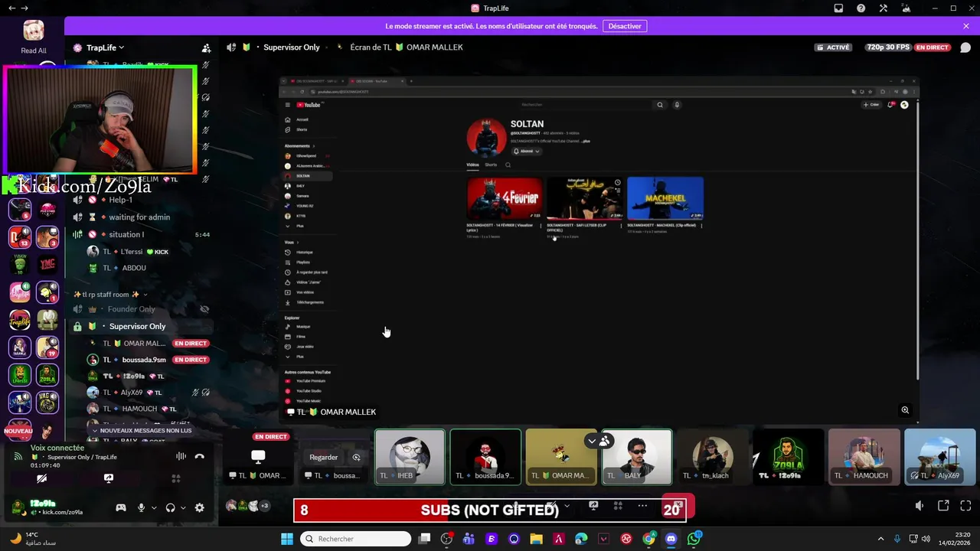Select HAMOUCH participant tile

tap(864, 457)
